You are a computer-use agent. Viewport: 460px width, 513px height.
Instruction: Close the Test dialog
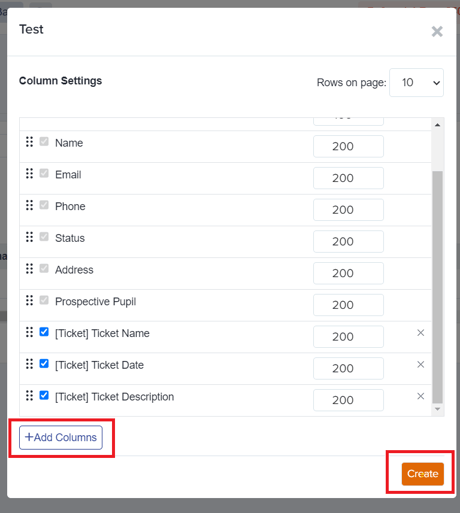(437, 32)
